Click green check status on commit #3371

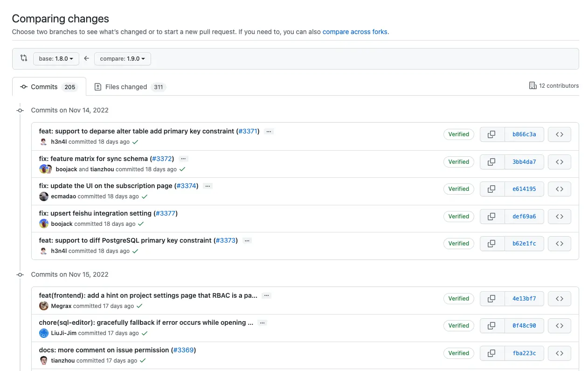[135, 142]
